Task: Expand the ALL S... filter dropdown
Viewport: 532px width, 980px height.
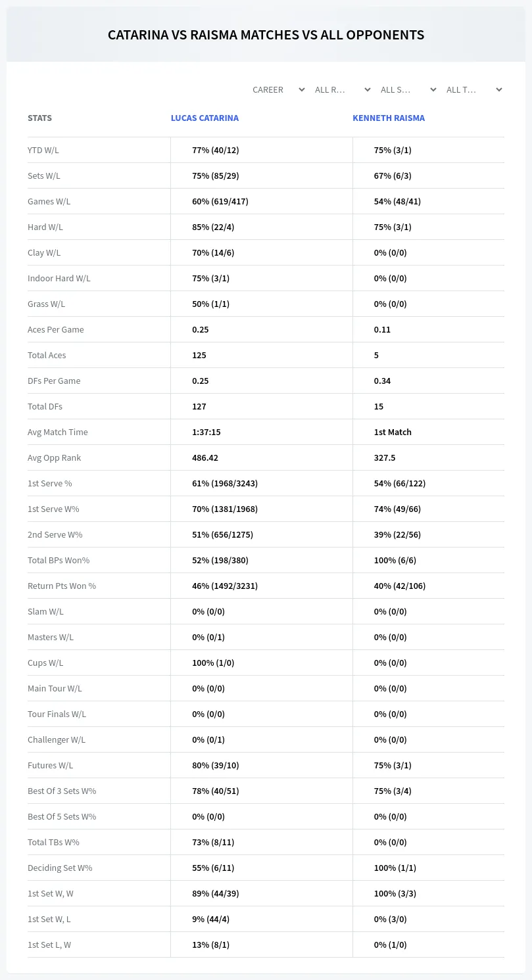Action: tap(408, 89)
